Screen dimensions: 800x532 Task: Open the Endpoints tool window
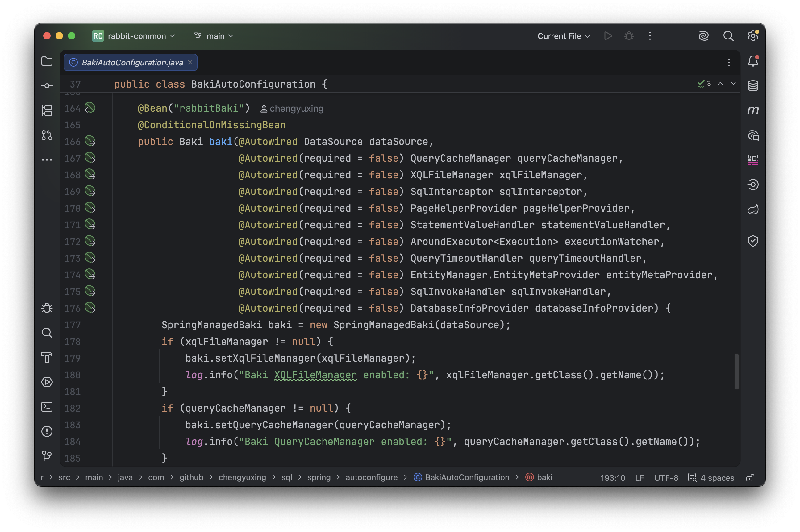pos(753,185)
